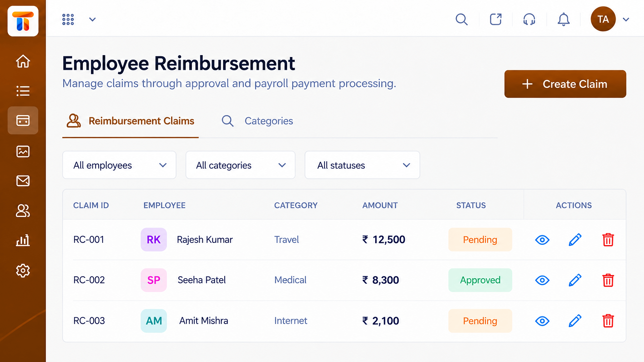Screen dimensions: 644x362
Task: Click employee name Seeha Patel
Action: (x=202, y=280)
